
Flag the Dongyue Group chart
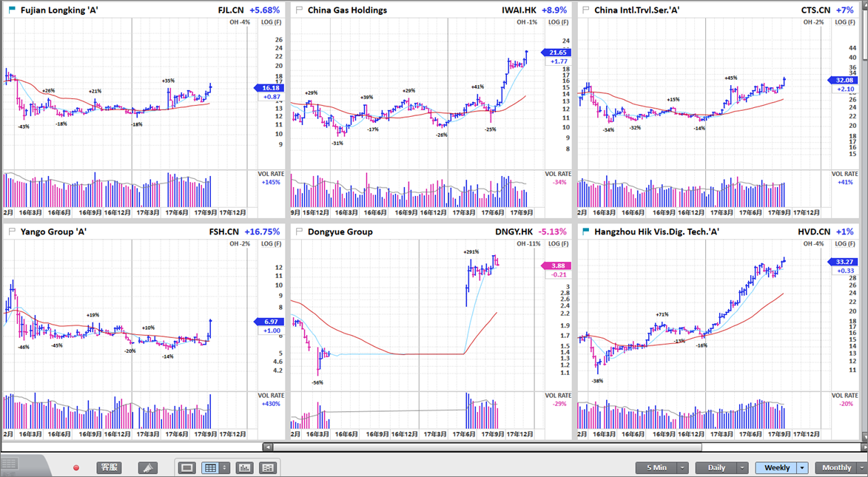click(x=300, y=231)
